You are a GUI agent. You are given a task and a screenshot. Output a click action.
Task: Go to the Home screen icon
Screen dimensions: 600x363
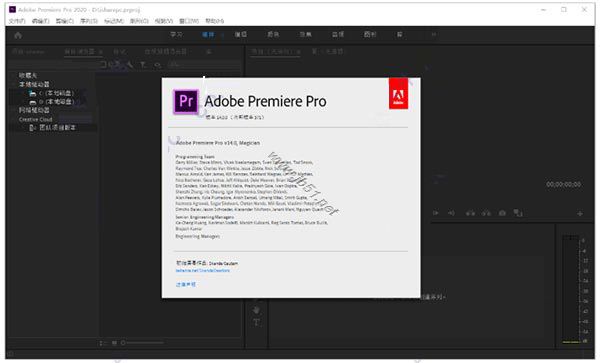tap(18, 35)
